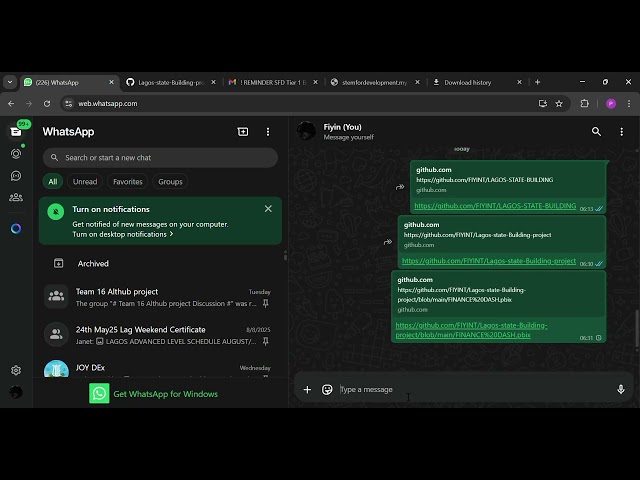Image resolution: width=640 pixels, height=480 pixels.
Task: Close the Download history tab
Action: point(519,82)
